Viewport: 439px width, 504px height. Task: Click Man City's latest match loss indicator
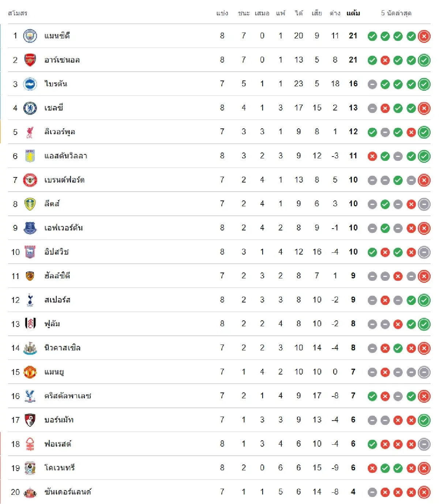pyautogui.click(x=424, y=36)
